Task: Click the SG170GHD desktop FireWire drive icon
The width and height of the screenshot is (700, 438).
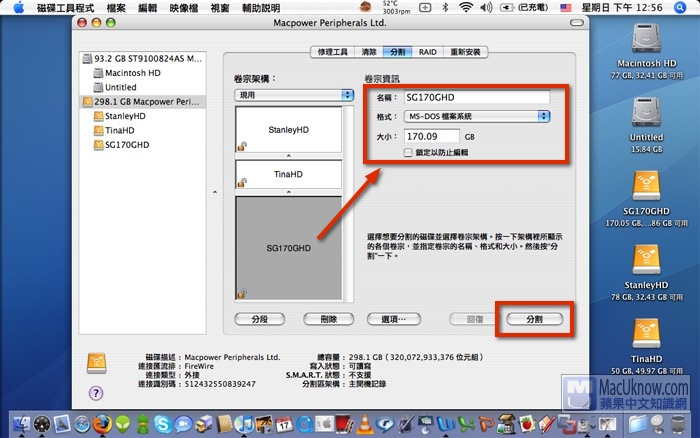Action: point(646,186)
